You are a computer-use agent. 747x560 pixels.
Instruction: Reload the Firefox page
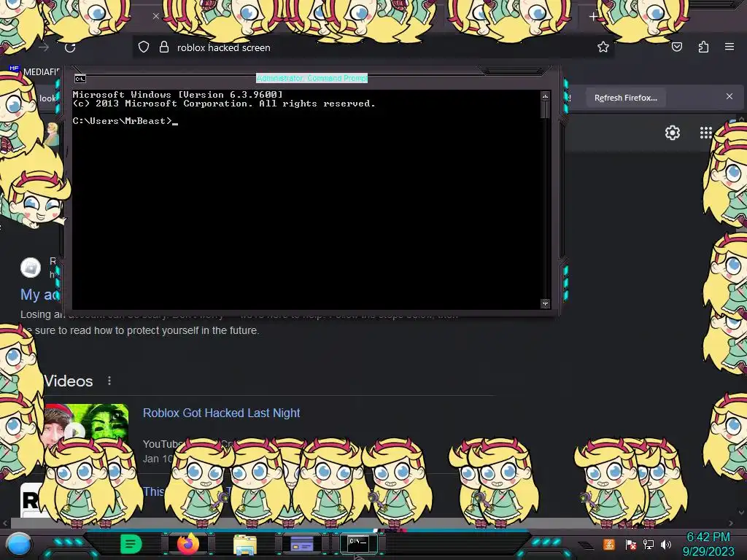70,47
